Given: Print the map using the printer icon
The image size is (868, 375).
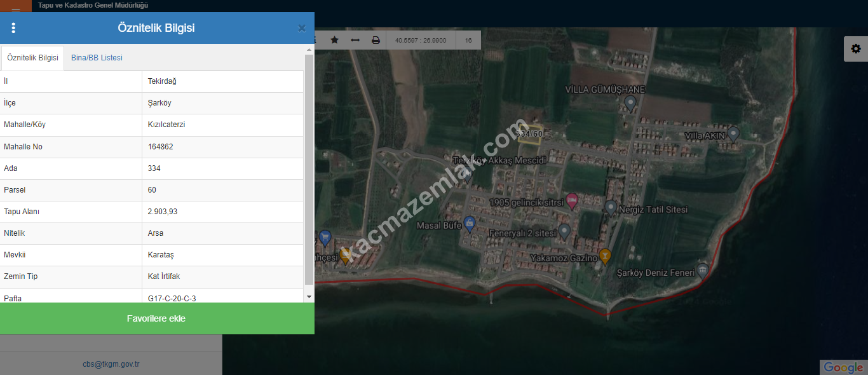Looking at the screenshot, I should click(376, 40).
